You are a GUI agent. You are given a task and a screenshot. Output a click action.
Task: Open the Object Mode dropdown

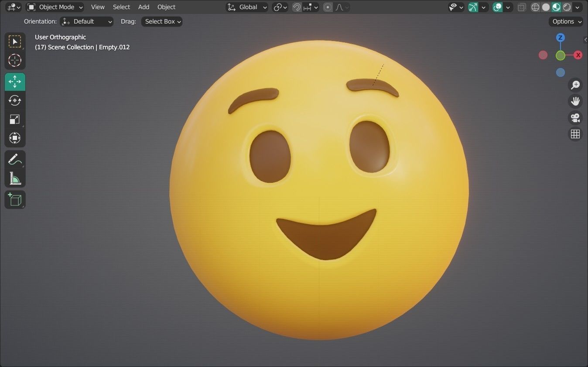point(55,7)
